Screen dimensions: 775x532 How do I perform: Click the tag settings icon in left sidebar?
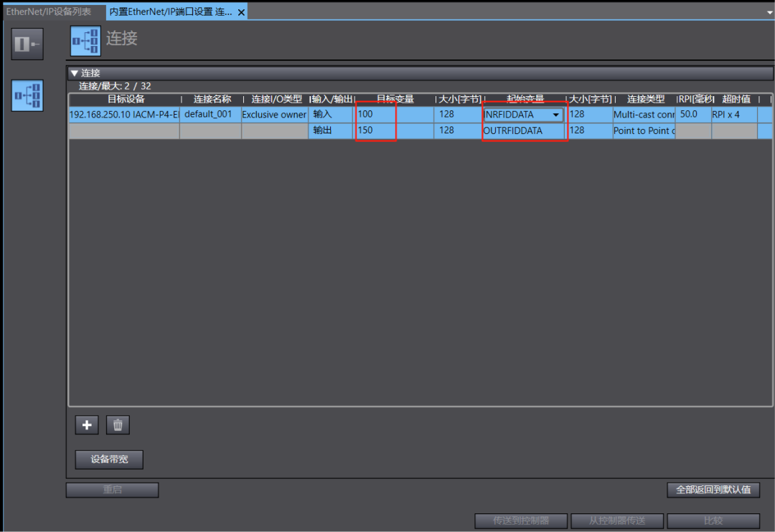pos(27,44)
